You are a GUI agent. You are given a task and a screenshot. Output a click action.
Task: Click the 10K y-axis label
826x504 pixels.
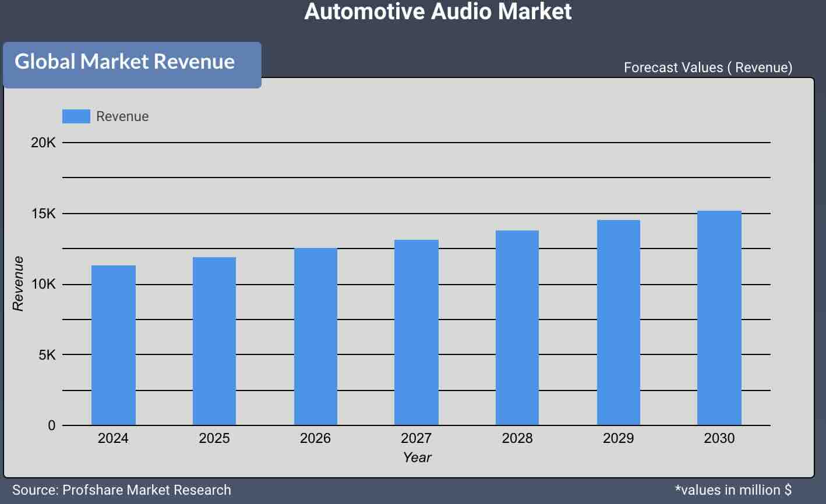click(43, 284)
